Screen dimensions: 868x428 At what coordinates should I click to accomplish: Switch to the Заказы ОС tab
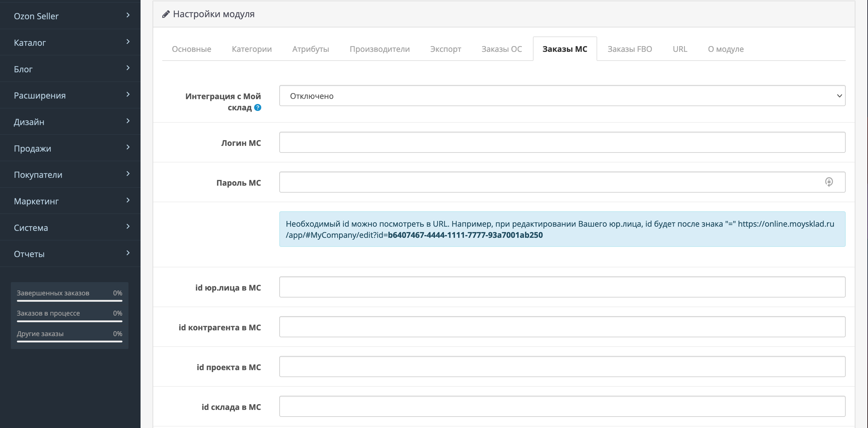coord(501,49)
